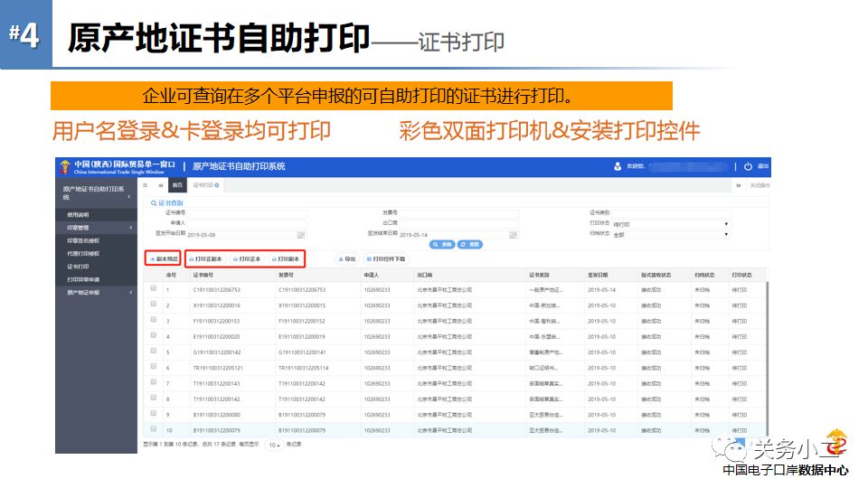Screen dimensions: 868x488
Task: Click the magnifier icon next to 证书查询
Action: (154, 203)
